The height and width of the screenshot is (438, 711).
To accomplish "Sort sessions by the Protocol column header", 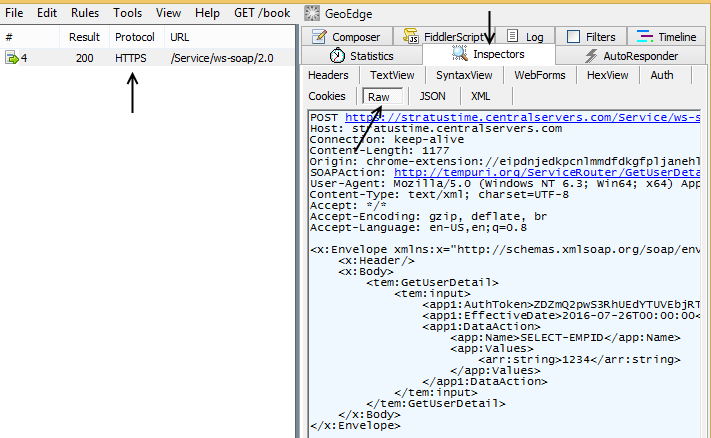I will pyautogui.click(x=135, y=37).
